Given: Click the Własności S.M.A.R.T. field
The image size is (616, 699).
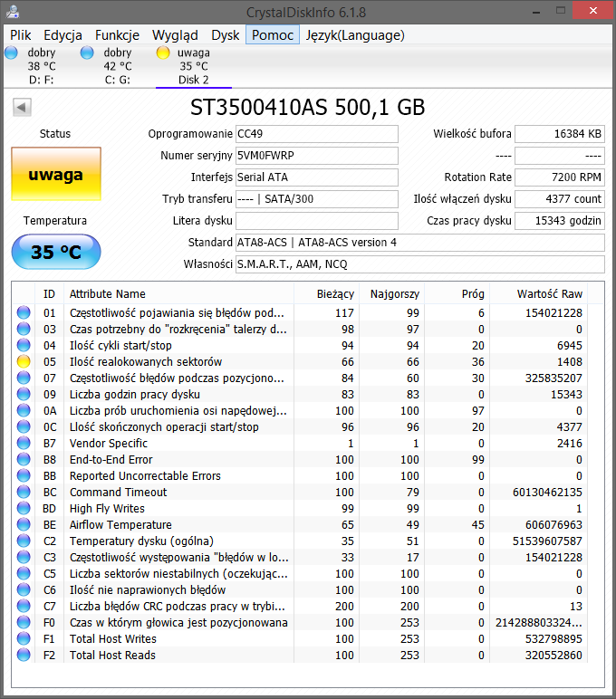Looking at the screenshot, I should pyautogui.click(x=420, y=264).
